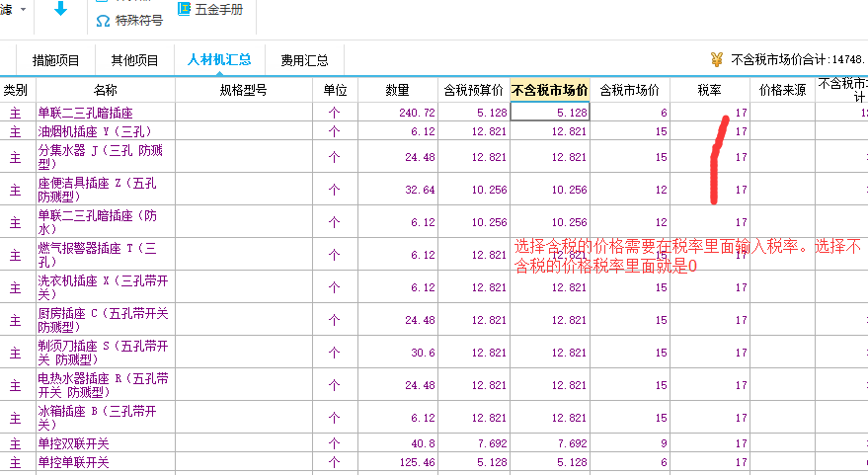Open the 特殊符号 omega tool
This screenshot has width=868, height=475.
click(x=129, y=21)
